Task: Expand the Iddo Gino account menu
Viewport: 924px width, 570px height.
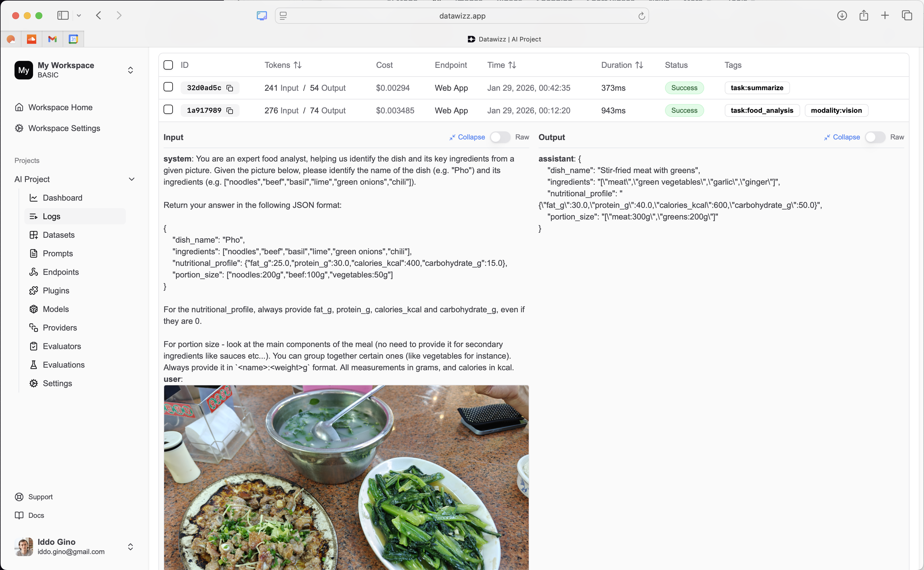Action: tap(130, 547)
